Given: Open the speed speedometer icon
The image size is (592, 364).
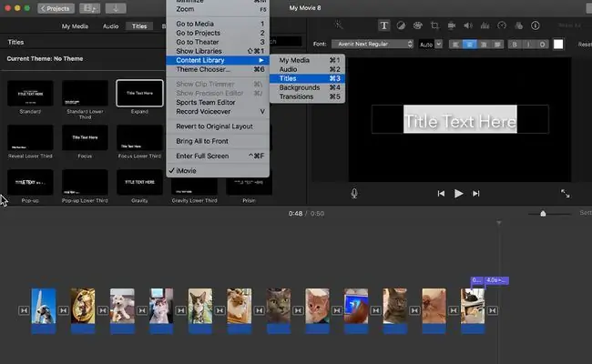Looking at the screenshot, I should click(502, 25).
